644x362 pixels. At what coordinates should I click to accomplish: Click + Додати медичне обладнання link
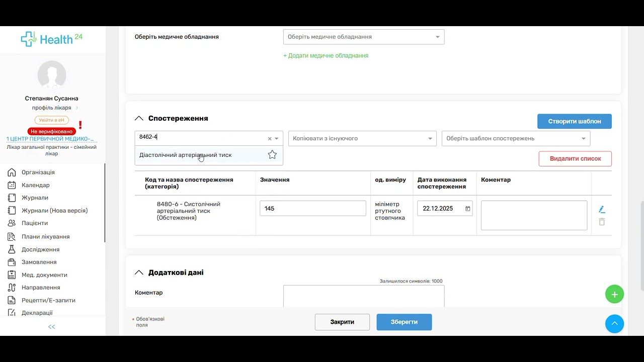[326, 56]
